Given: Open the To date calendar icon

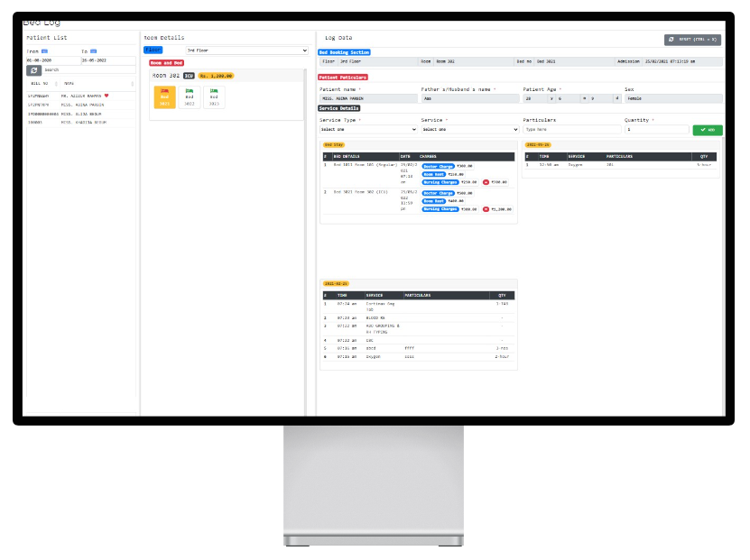Looking at the screenshot, I should click(93, 51).
